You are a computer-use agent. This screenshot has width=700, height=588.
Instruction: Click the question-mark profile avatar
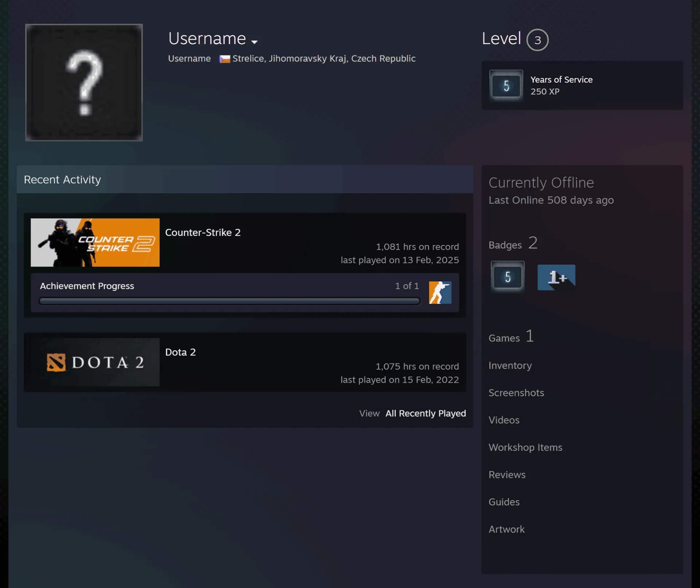coord(84,82)
